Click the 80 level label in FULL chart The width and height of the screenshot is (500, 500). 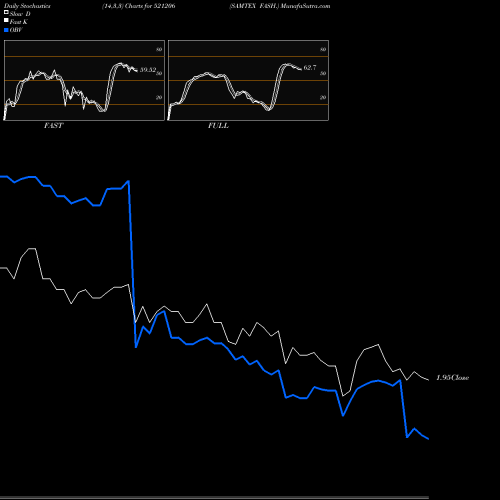coord(323,49)
